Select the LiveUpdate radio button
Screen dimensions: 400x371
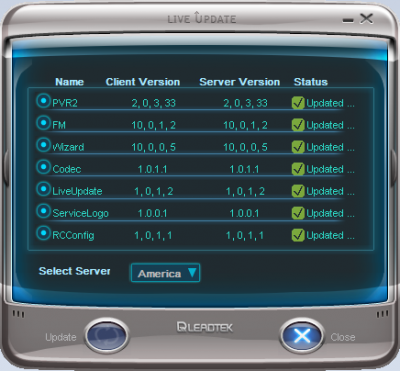[x=43, y=189]
